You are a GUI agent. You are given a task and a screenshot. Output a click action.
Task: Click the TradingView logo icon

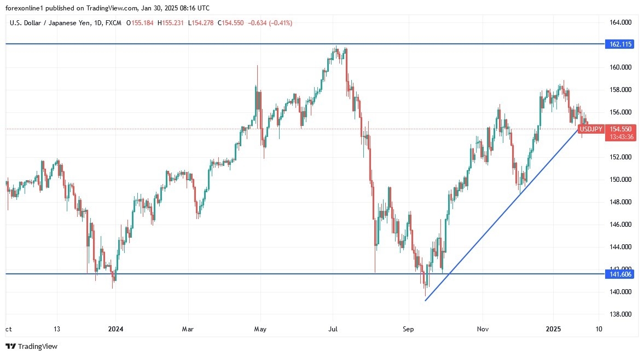(11, 346)
